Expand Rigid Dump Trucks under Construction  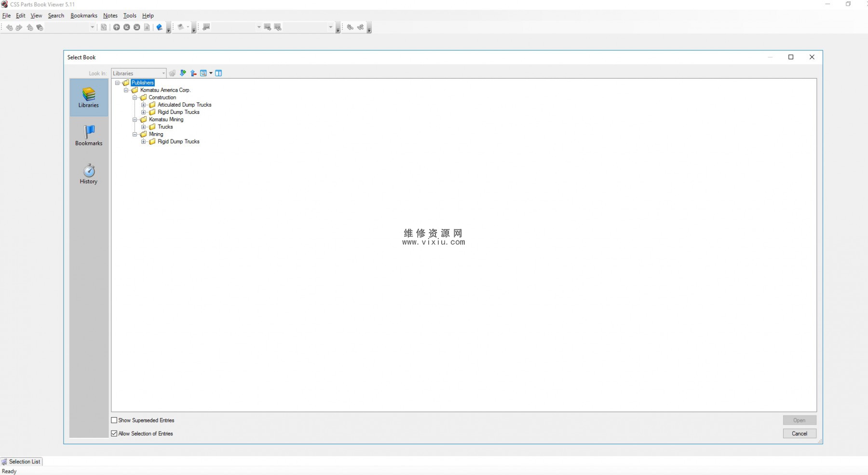[x=143, y=112]
